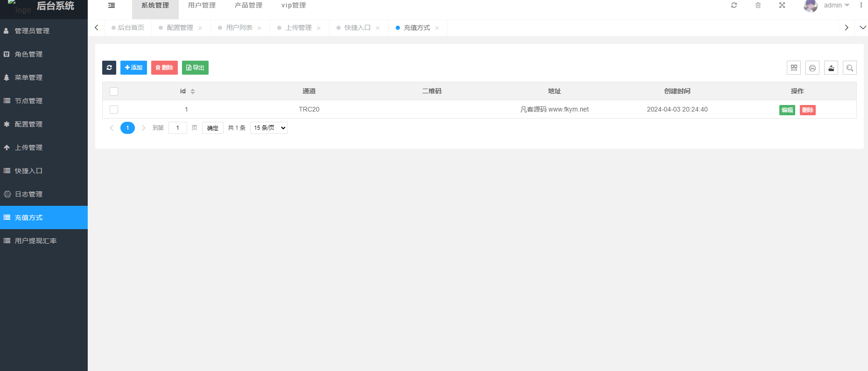Click the table refresh icon button

pyautogui.click(x=109, y=68)
